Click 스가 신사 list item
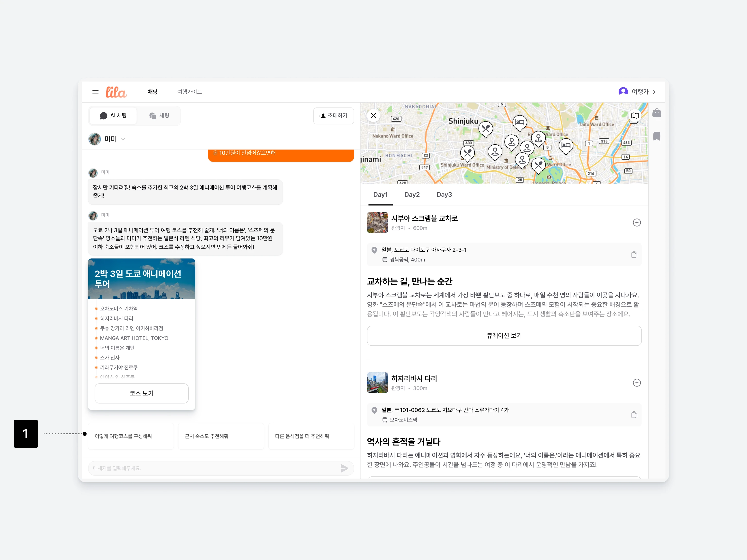This screenshot has height=560, width=747. click(110, 358)
